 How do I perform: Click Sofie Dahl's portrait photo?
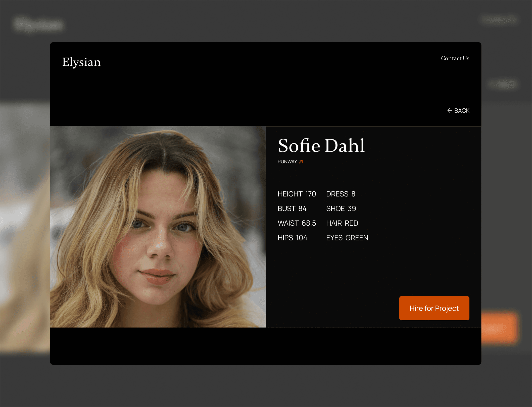pyautogui.click(x=158, y=227)
